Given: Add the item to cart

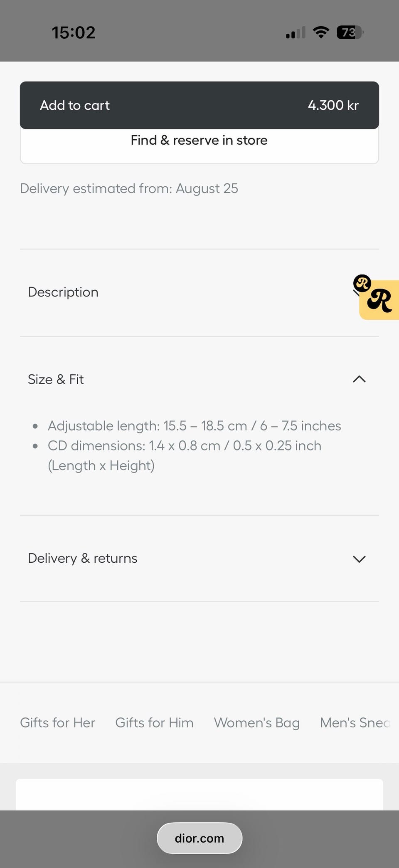Looking at the screenshot, I should click(199, 105).
